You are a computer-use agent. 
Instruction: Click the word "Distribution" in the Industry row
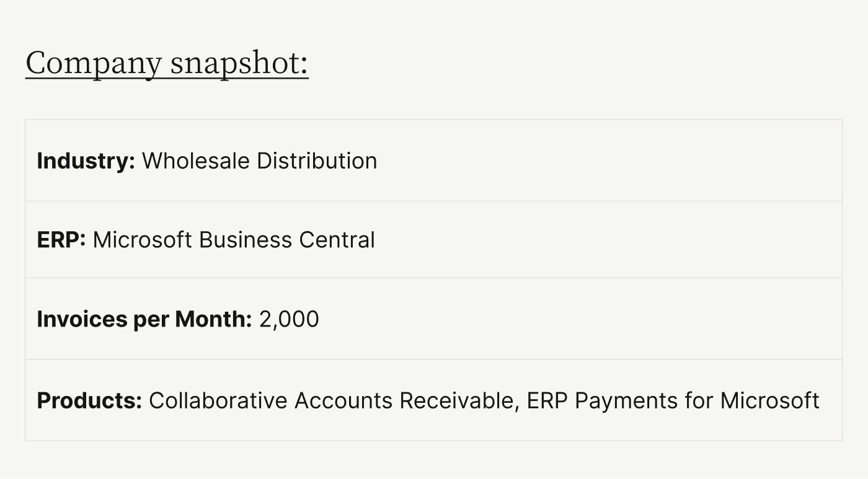tap(317, 161)
